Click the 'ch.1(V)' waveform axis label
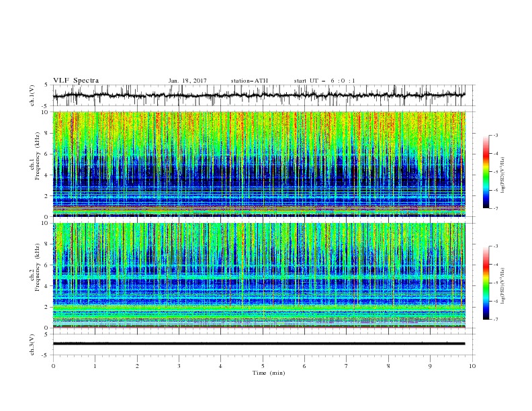532x411 pixels. click(x=32, y=95)
